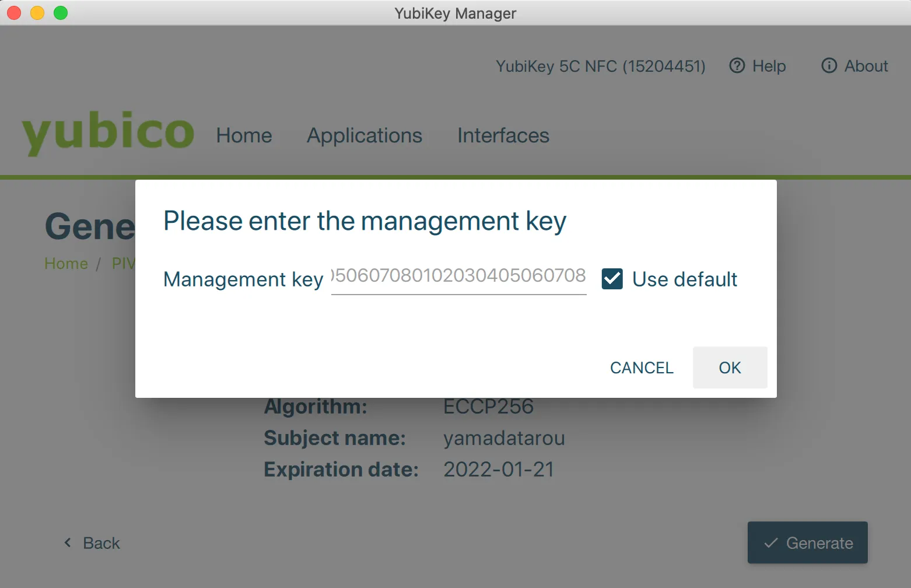Open the Interfaces menu
Viewport: 911px width, 588px height.
click(503, 135)
